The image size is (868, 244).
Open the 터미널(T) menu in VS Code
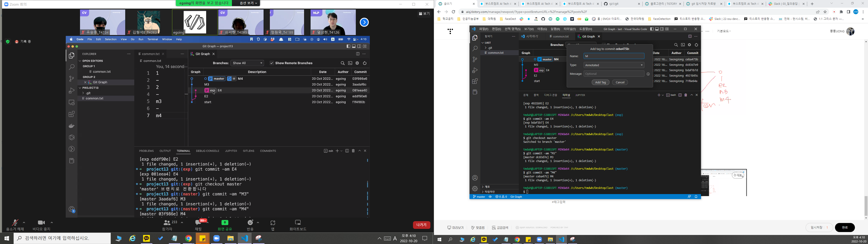569,29
